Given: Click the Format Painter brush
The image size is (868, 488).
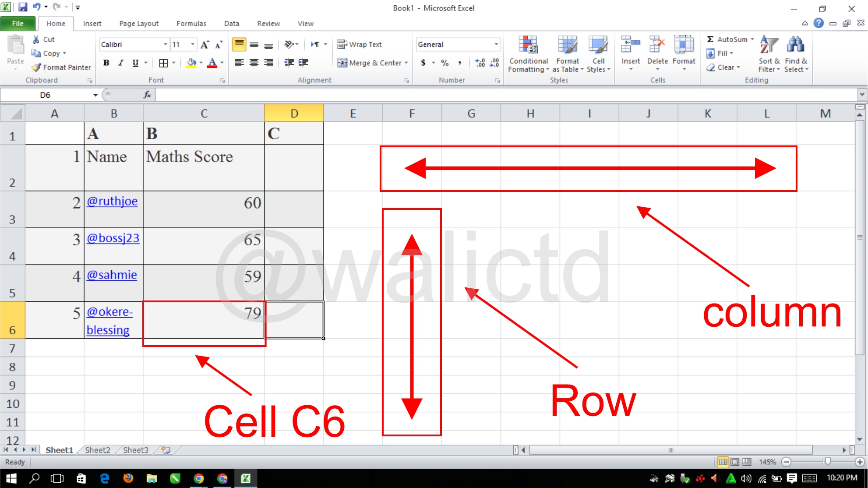Looking at the screenshot, I should click(x=36, y=67).
